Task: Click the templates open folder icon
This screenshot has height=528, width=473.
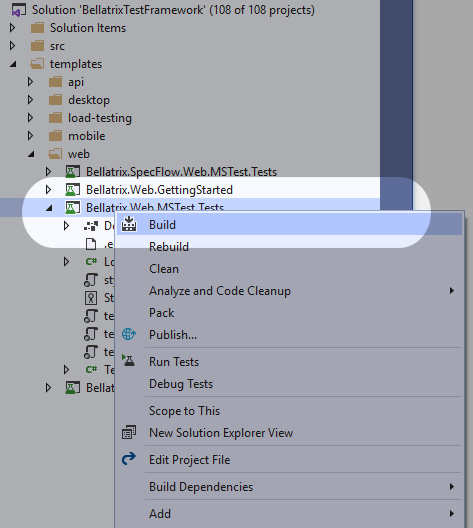Action: (x=37, y=64)
